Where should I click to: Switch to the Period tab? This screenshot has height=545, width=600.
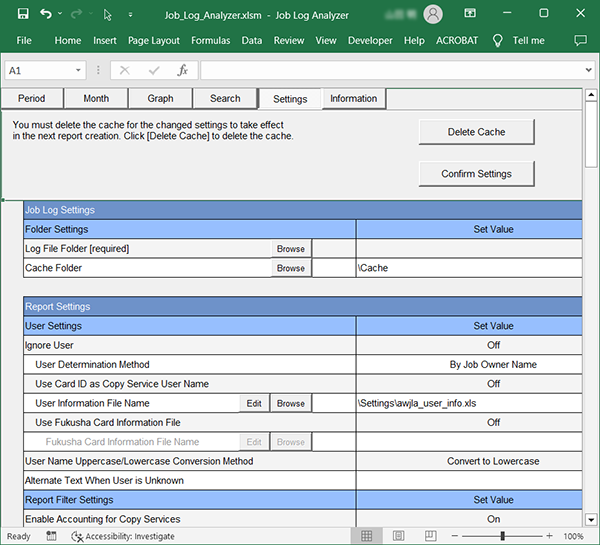32,98
